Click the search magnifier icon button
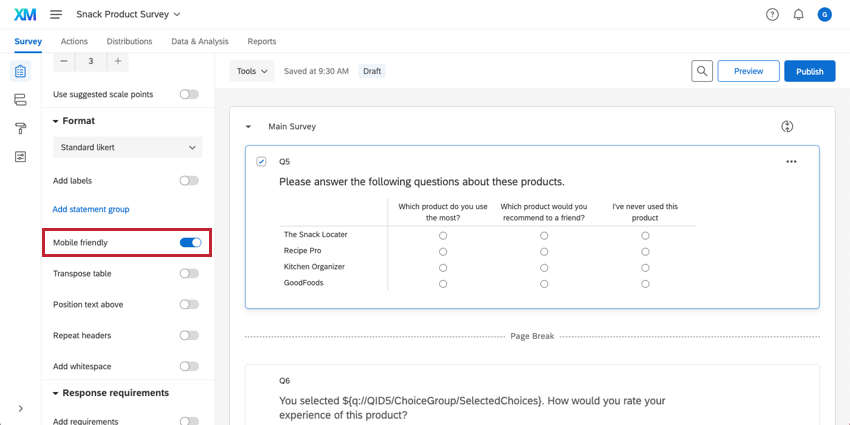This screenshot has width=850, height=425. coord(703,71)
